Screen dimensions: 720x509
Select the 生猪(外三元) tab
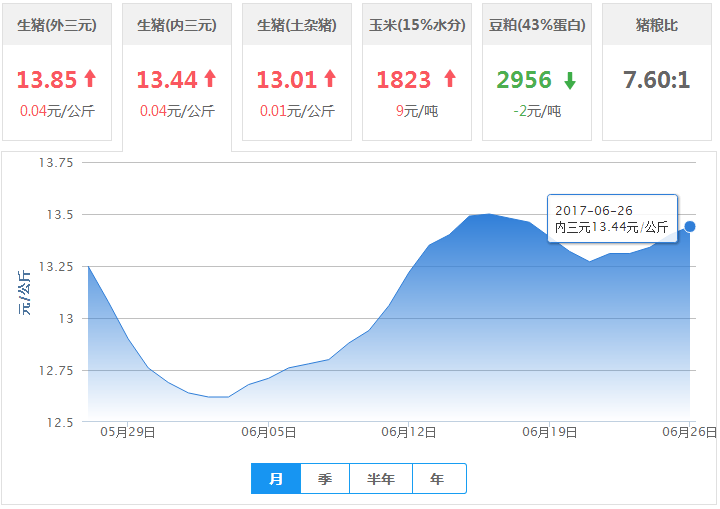coord(57,25)
